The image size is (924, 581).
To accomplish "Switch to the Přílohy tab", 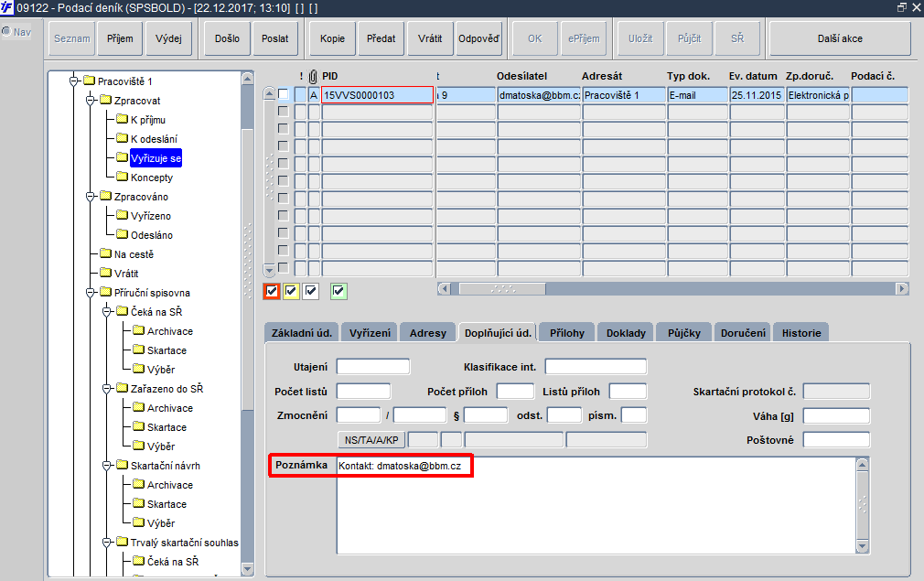I will pos(567,333).
